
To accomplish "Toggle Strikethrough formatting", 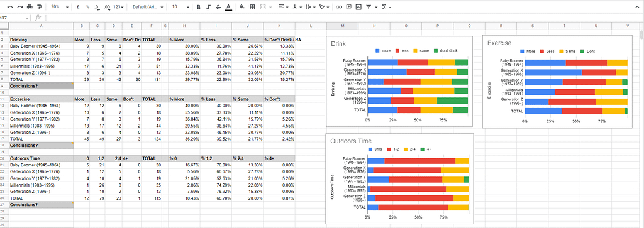I will coord(218,7).
